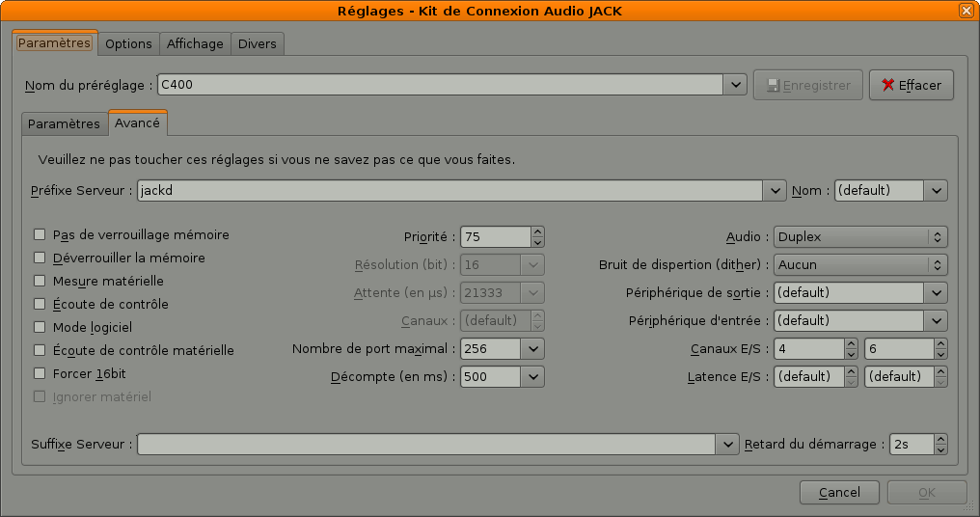The image size is (980, 517).
Task: Enable Pas de verrouillage mémoire checkbox
Action: [x=40, y=234]
